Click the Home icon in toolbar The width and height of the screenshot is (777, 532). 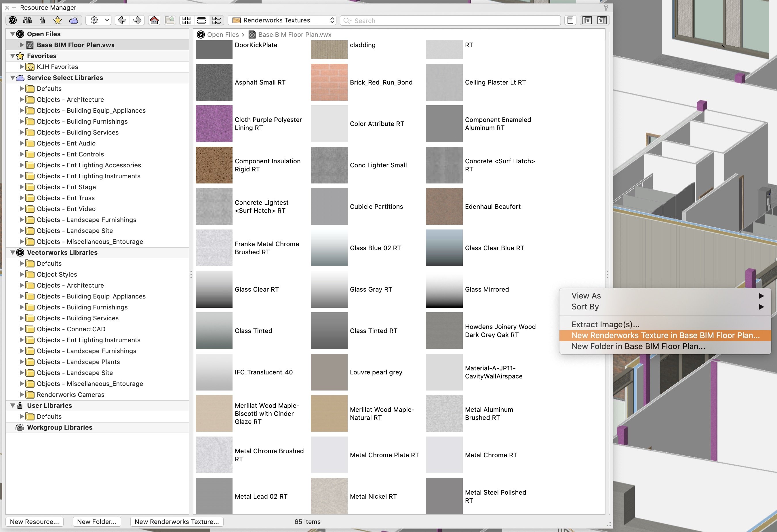click(154, 20)
